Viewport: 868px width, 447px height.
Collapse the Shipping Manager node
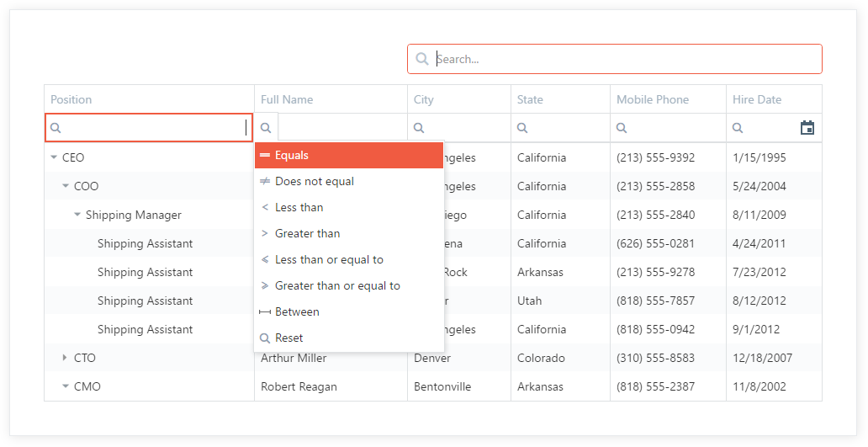pyautogui.click(x=77, y=215)
